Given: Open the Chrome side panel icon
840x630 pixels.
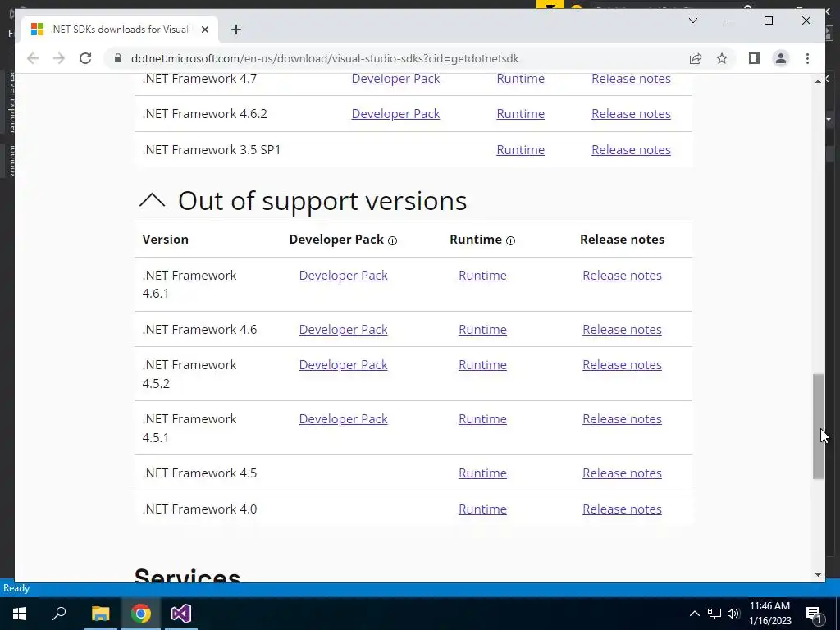Looking at the screenshot, I should coord(755,58).
